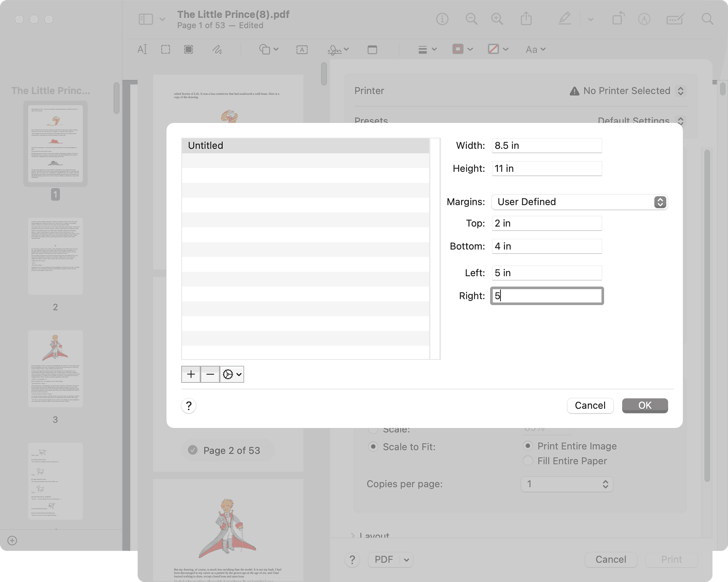Rotate the page with the rotate icon

click(x=618, y=19)
